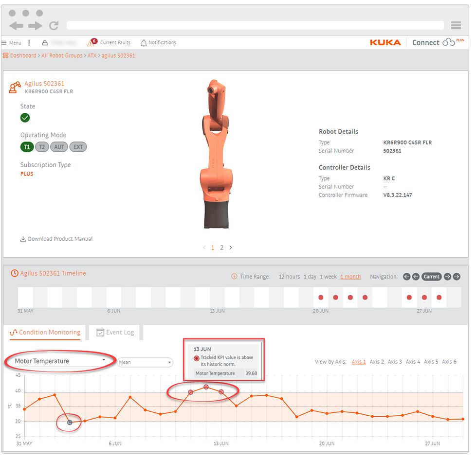
Task: Open Current Faults warning icon
Action: [x=92, y=43]
